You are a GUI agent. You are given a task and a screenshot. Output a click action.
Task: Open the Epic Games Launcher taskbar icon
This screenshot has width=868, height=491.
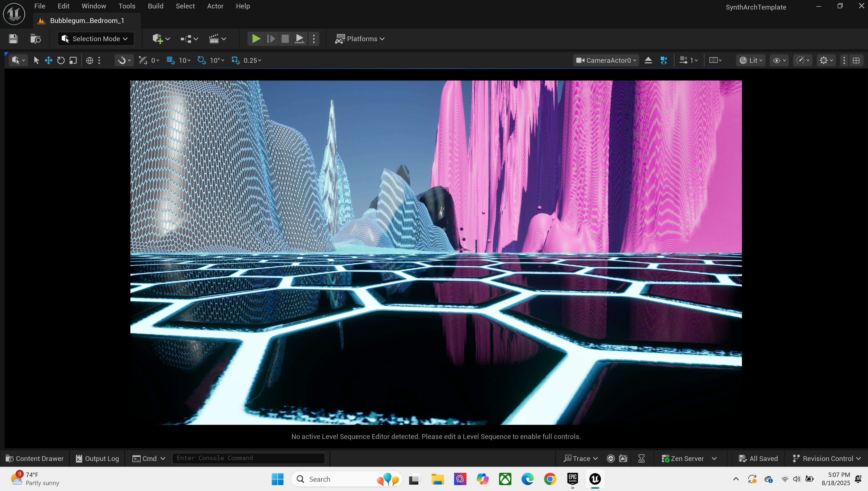tap(572, 479)
